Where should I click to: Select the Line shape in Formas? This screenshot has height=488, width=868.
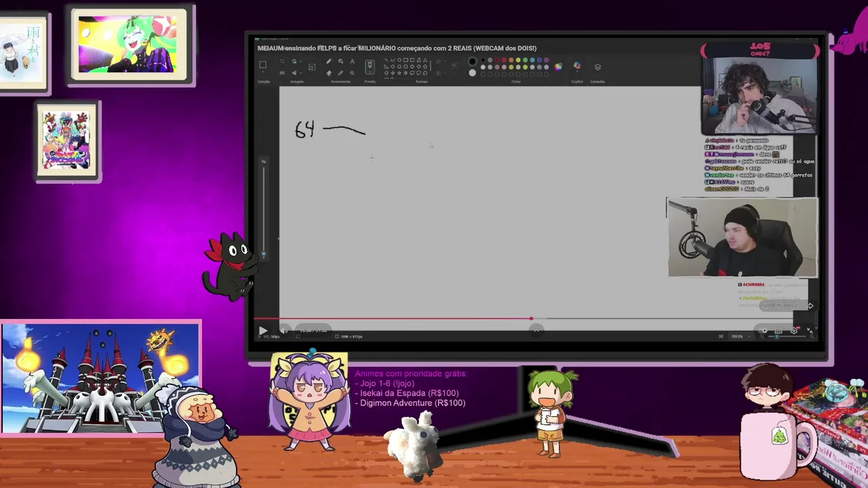387,60
